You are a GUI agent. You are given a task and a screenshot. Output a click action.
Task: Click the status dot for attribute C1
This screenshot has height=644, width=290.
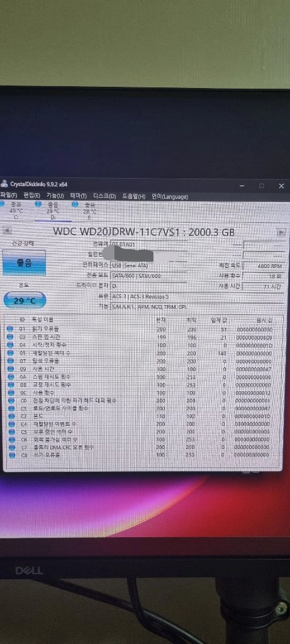pos(10,408)
